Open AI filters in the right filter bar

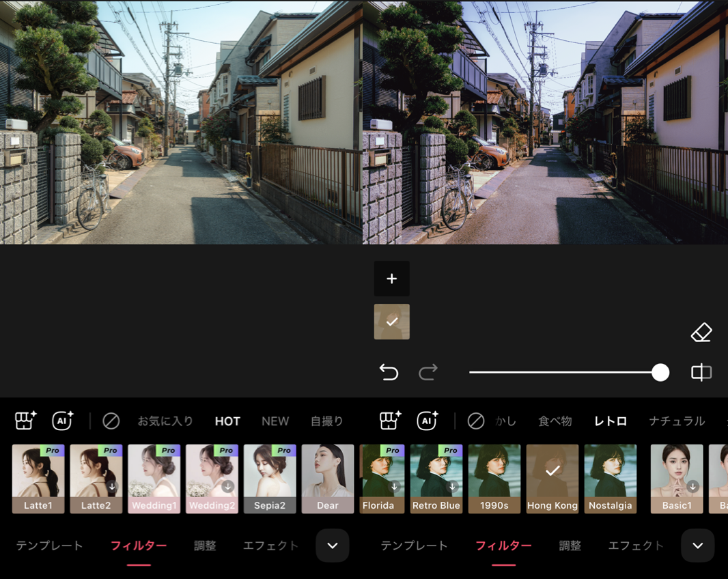click(x=426, y=421)
